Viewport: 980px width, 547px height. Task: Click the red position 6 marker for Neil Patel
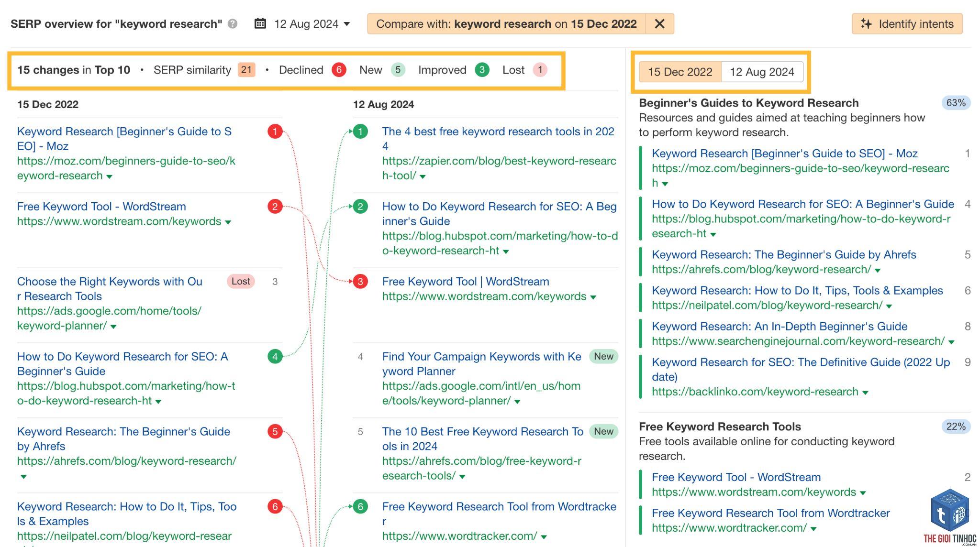[275, 507]
